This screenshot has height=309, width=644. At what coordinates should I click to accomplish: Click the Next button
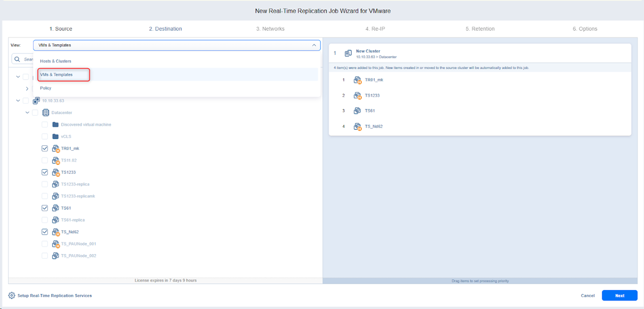[620, 296]
